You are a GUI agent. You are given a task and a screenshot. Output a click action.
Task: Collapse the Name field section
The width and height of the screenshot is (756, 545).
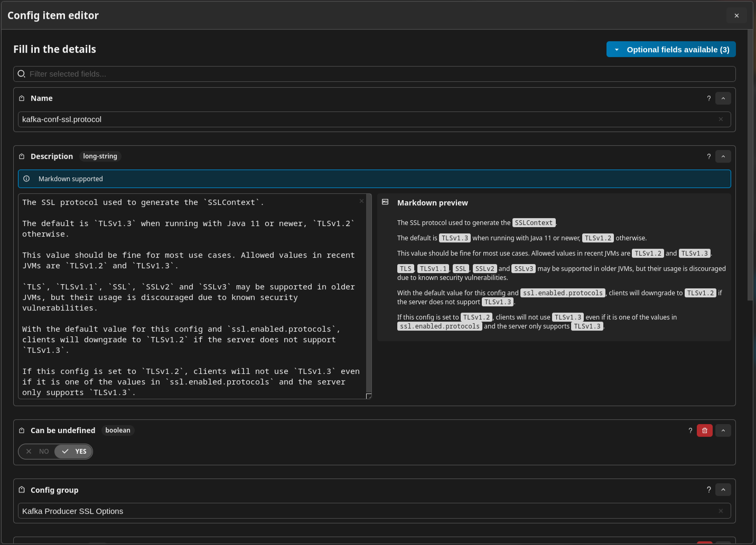point(723,98)
